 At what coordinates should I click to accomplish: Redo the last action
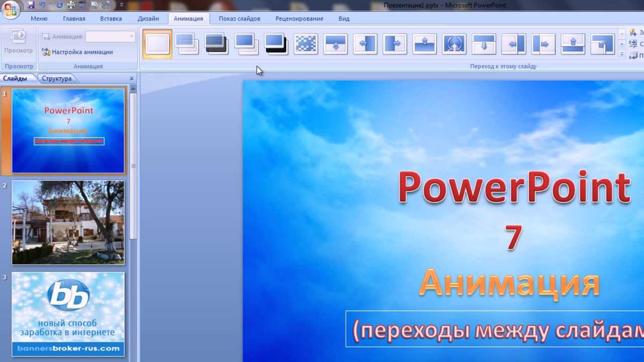59,5
